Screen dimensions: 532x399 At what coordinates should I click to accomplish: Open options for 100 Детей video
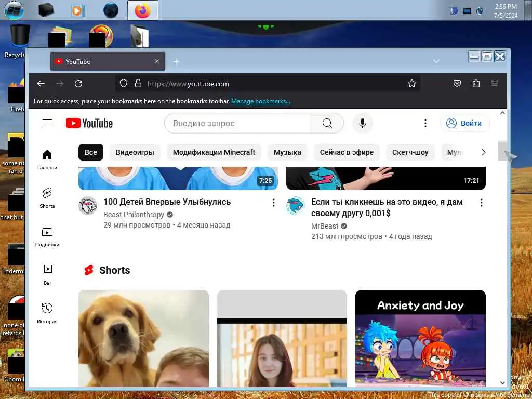[273, 203]
